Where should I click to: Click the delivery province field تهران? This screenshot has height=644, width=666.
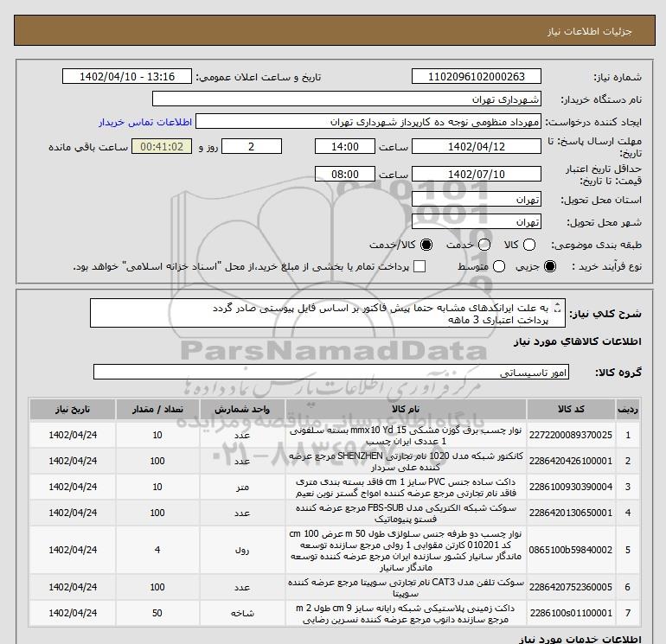coord(476,199)
